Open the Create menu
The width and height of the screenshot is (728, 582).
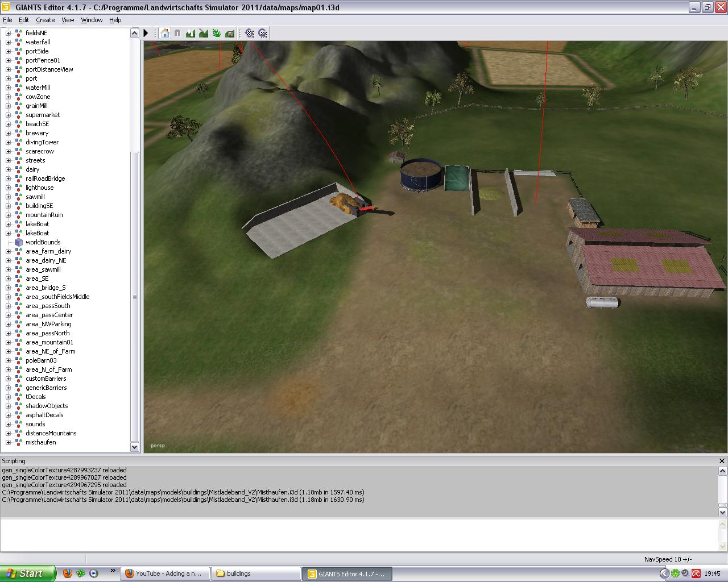(45, 20)
